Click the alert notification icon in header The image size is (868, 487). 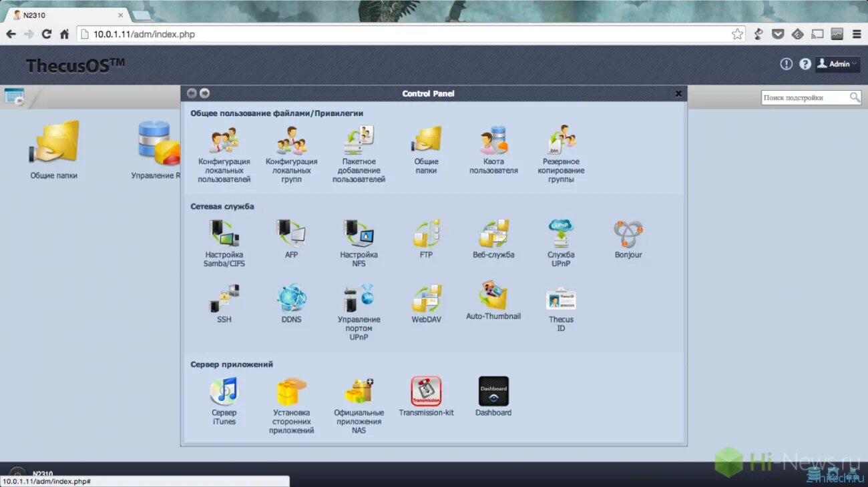786,64
